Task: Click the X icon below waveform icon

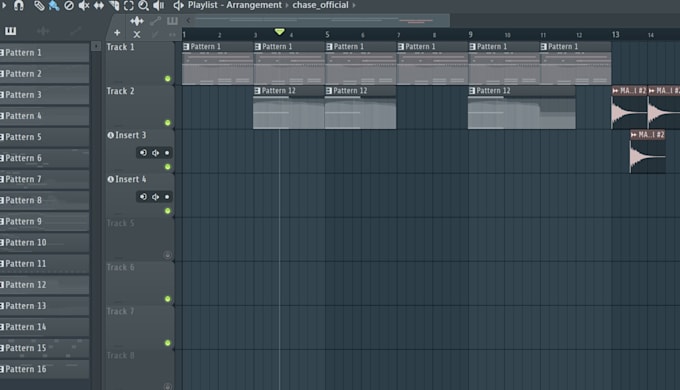Action: tap(137, 34)
